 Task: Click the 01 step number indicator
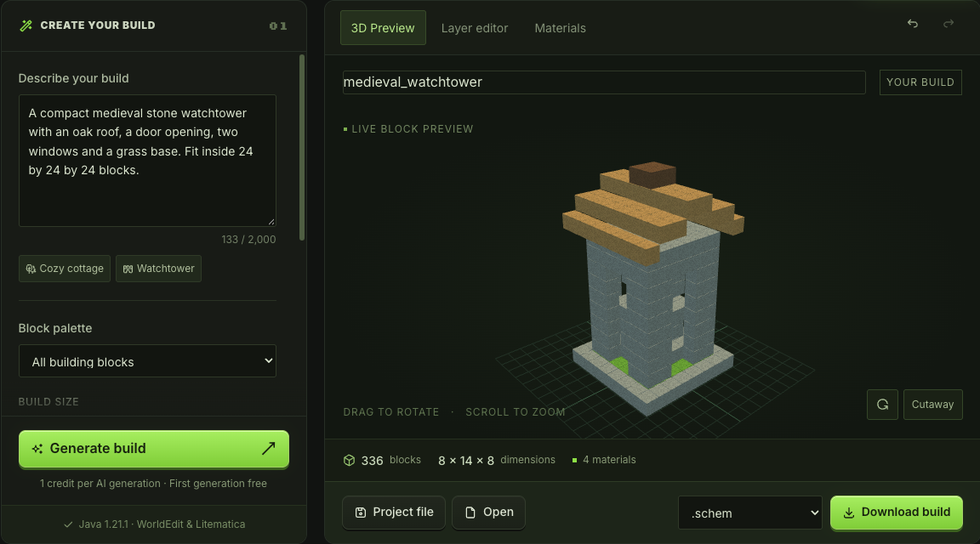[278, 25]
